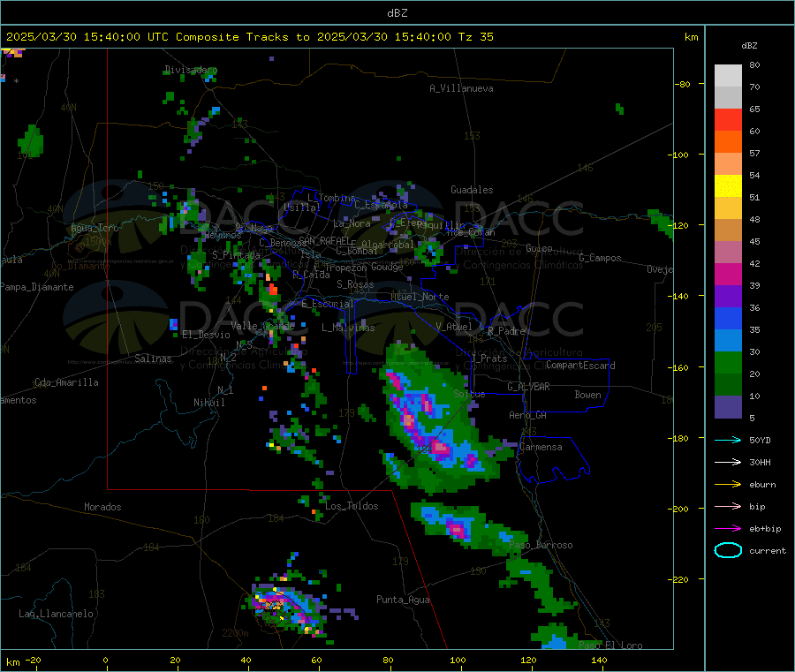Click the Morados location label
Viewport: 795px width, 672px height.
point(102,507)
